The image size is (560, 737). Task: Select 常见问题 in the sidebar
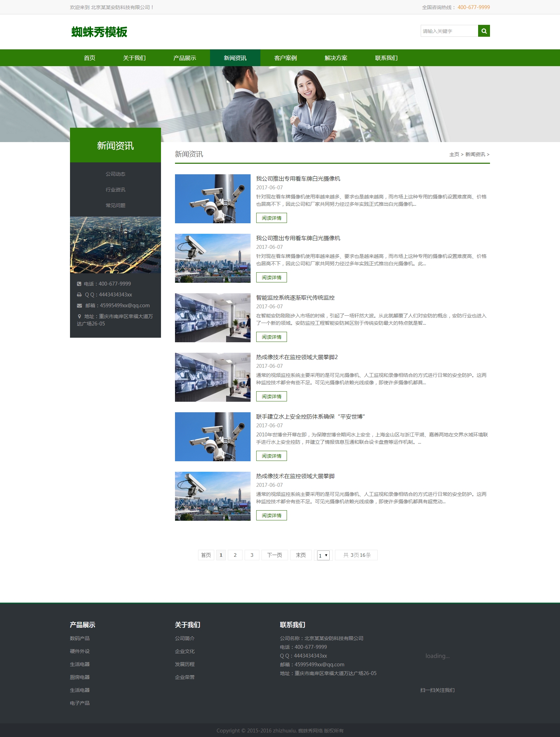coord(115,205)
